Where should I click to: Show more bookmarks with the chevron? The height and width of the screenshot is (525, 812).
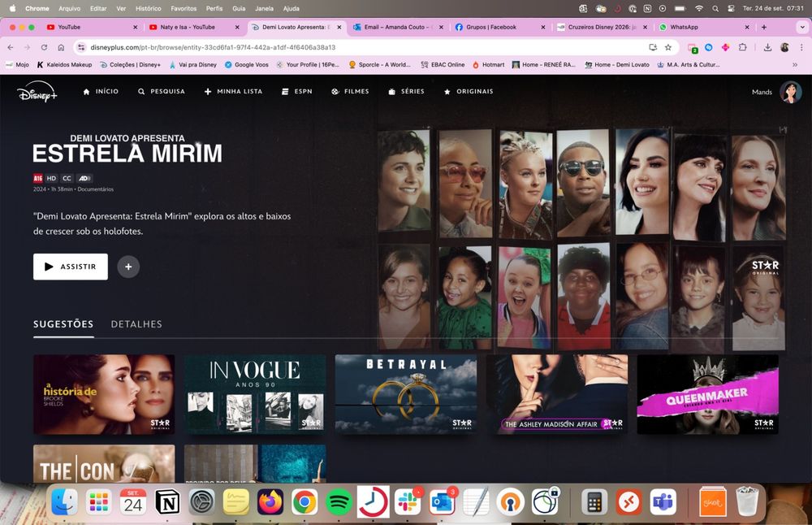(x=795, y=65)
